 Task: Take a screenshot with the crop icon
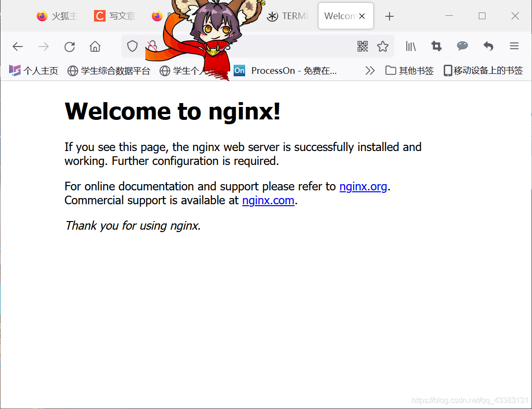click(x=437, y=46)
